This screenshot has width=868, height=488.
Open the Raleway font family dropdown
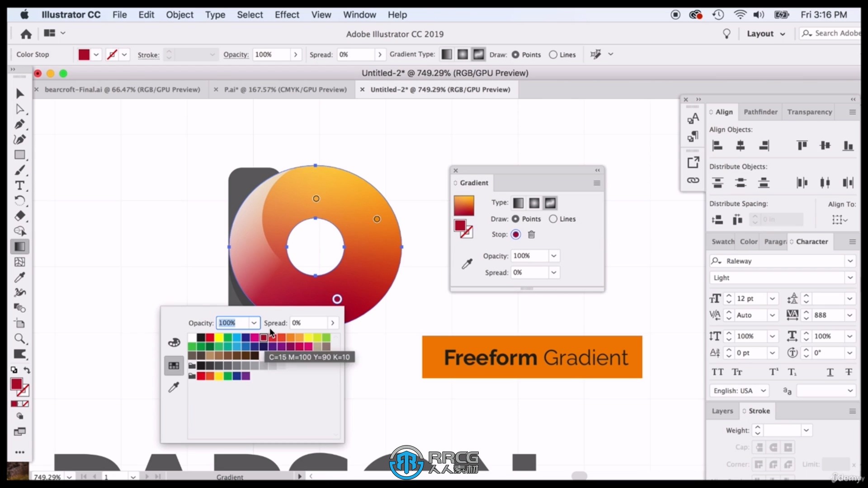pos(850,261)
